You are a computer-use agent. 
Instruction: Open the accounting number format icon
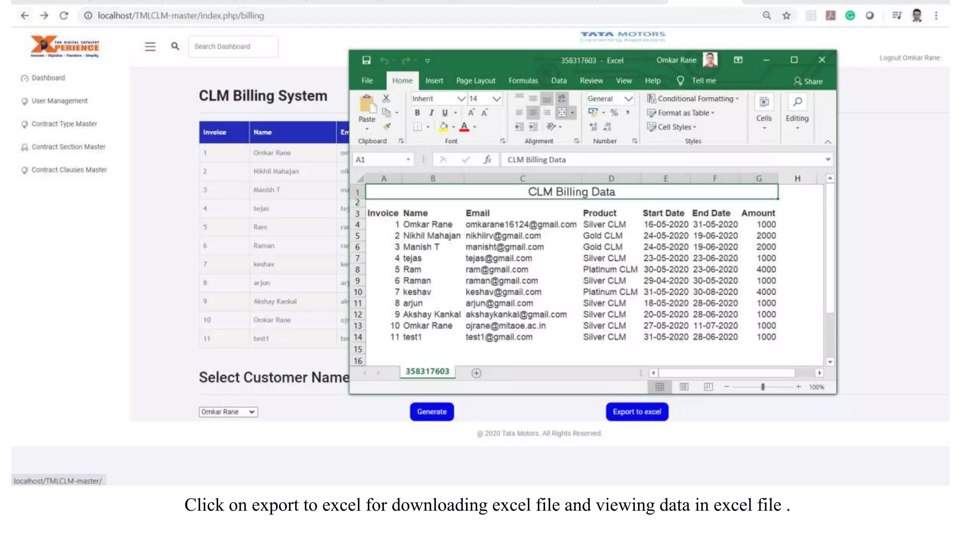click(593, 112)
